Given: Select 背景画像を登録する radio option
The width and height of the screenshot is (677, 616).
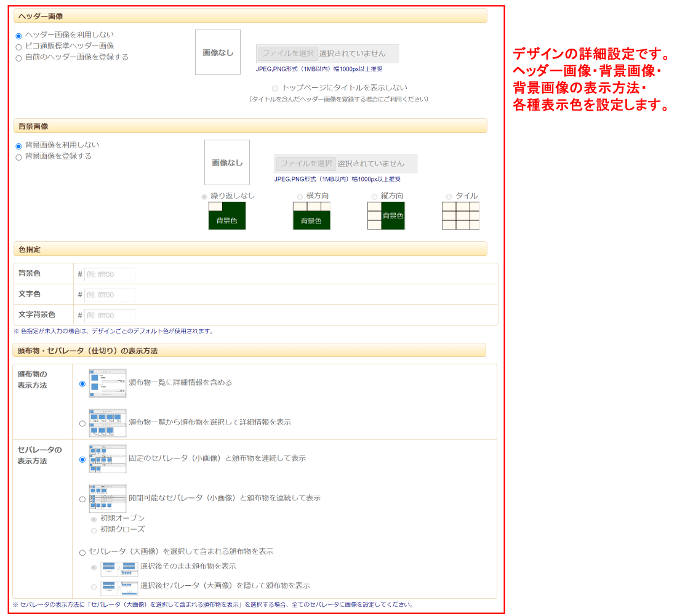Looking at the screenshot, I should 18,157.
